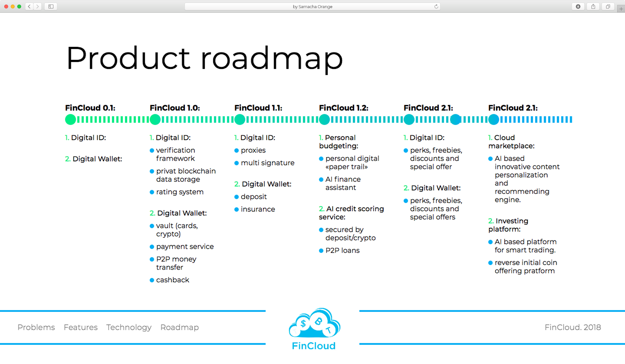Click the FinCloud. 2018 footer text
The image size is (625, 364).
(x=573, y=327)
